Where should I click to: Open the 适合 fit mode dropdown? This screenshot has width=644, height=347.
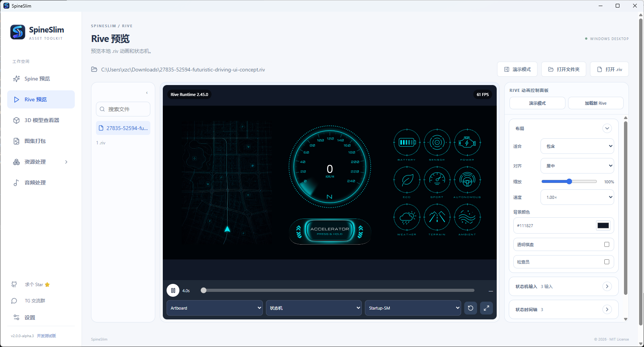[x=577, y=146]
